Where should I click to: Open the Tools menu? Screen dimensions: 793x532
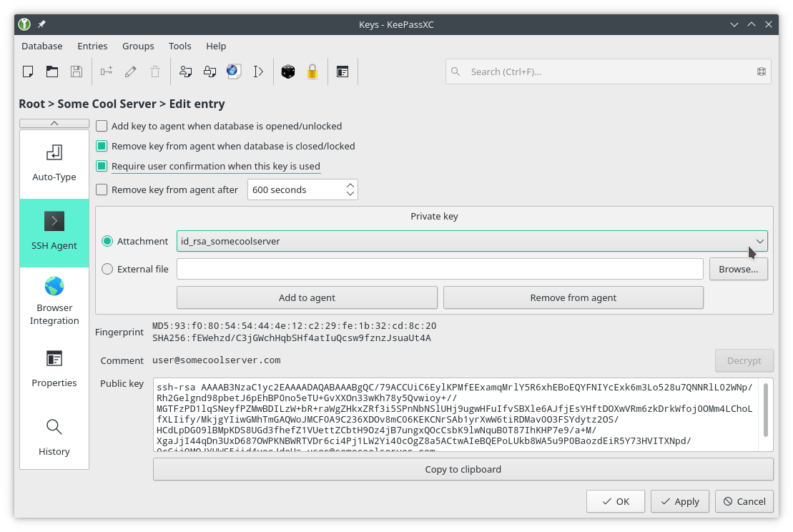(x=179, y=46)
